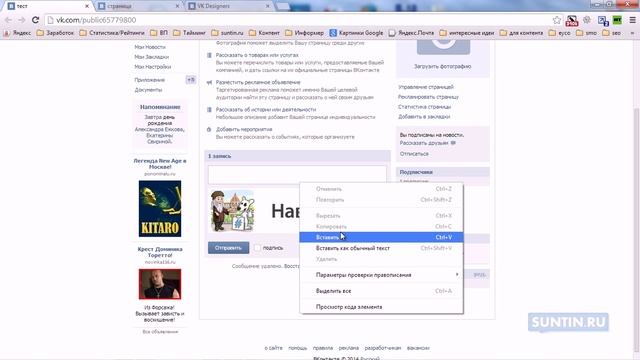This screenshot has width=640, height=360.
Task: Click the post text input field
Action: tap(297, 175)
